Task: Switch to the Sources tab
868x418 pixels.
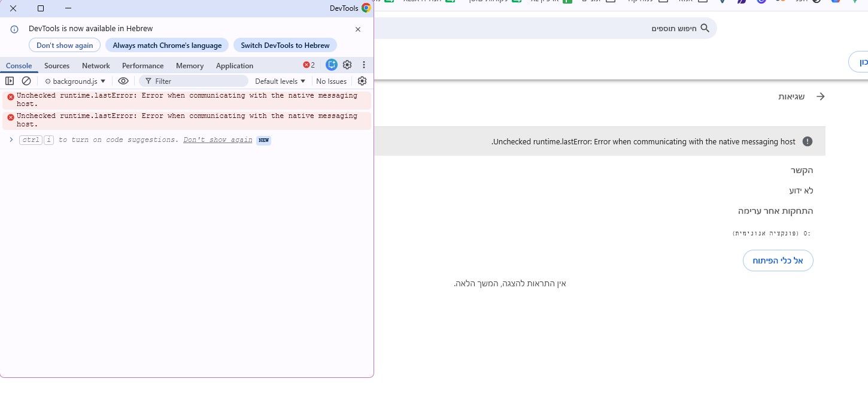Action: pyautogui.click(x=57, y=66)
